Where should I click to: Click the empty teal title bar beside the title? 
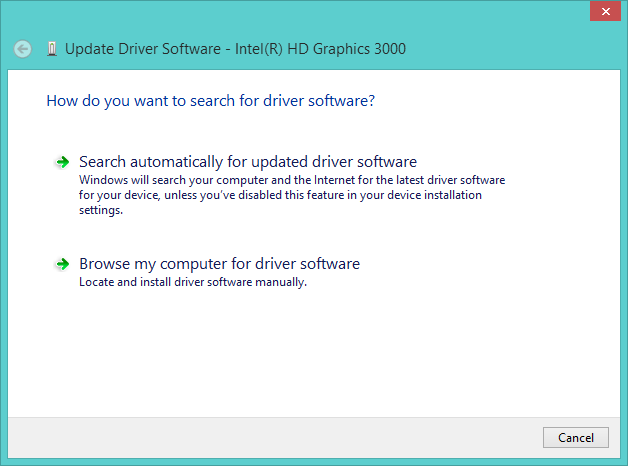click(501, 48)
